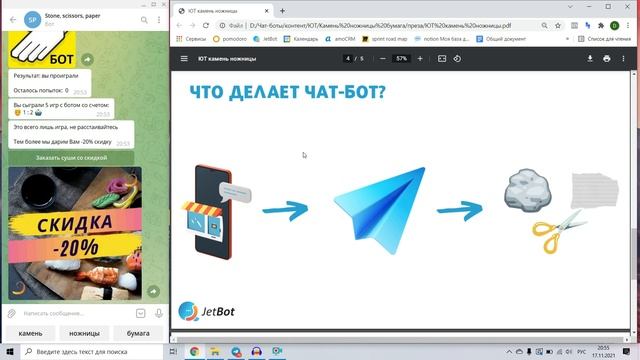Choose ножницы bot reply
640x360 pixels.
point(84,333)
